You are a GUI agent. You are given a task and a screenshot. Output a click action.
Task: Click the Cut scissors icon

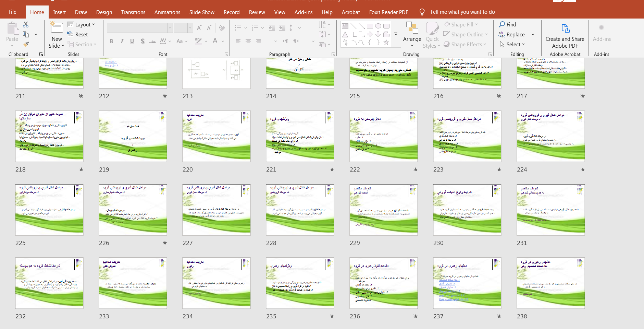pyautogui.click(x=26, y=24)
